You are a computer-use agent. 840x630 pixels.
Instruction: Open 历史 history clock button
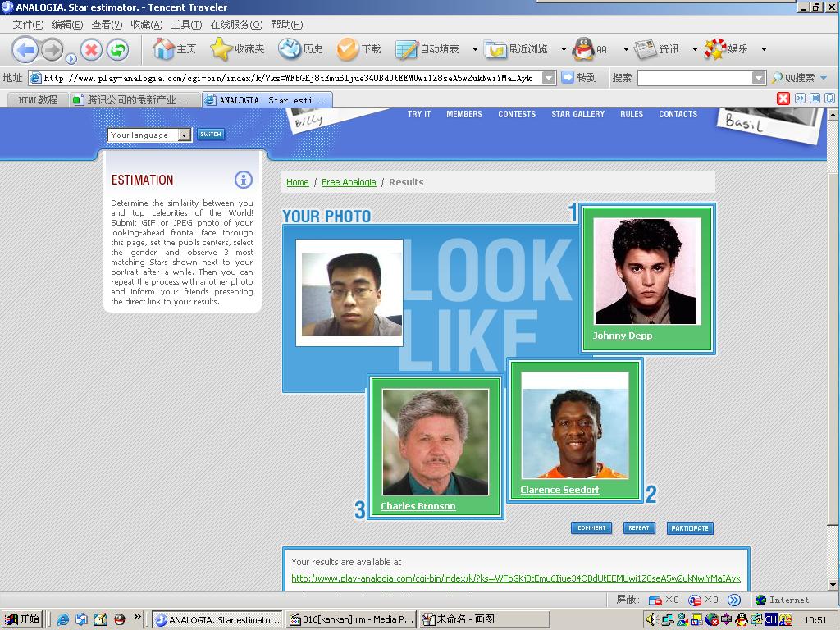tap(300, 48)
